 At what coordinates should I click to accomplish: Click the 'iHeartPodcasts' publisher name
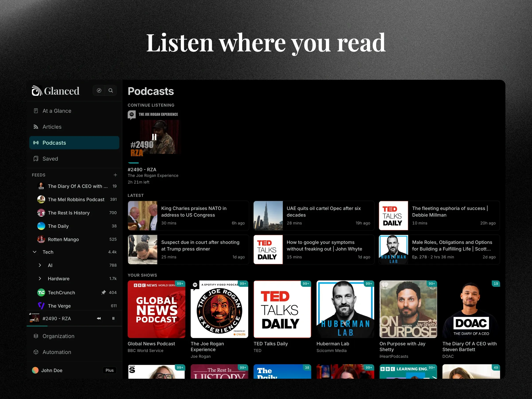pyautogui.click(x=394, y=356)
